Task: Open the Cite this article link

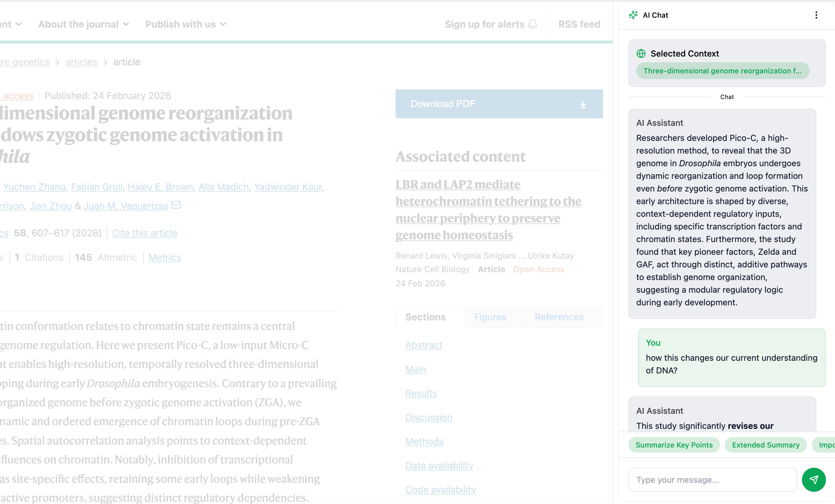Action: pos(145,233)
